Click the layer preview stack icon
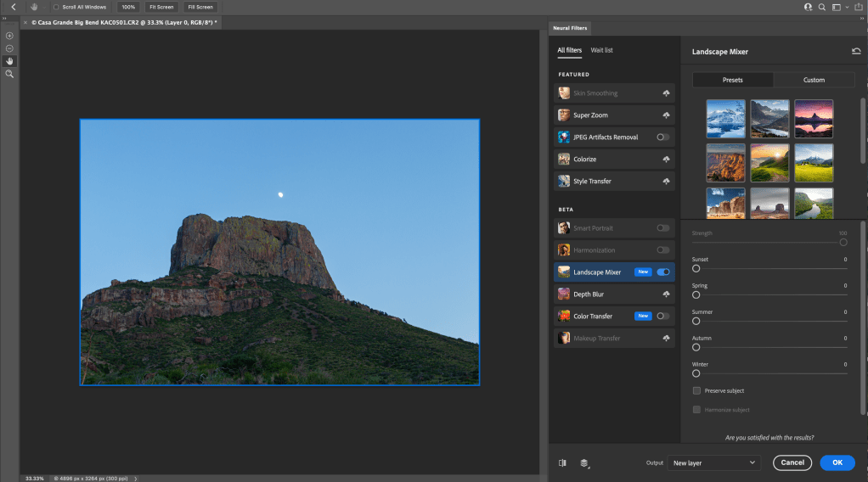 click(x=584, y=463)
